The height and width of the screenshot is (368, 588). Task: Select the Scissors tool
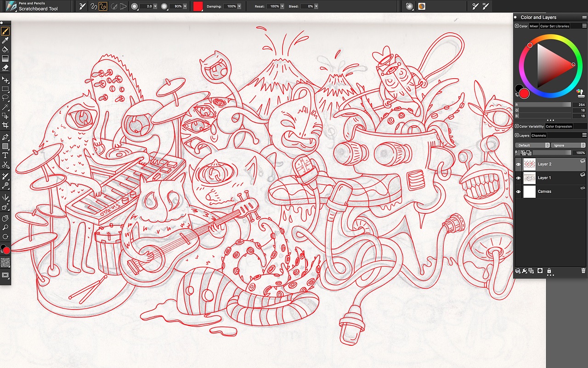pos(6,165)
